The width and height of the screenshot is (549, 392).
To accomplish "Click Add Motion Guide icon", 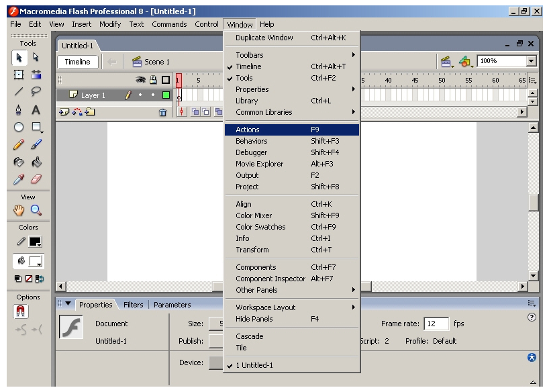I will coord(77,112).
